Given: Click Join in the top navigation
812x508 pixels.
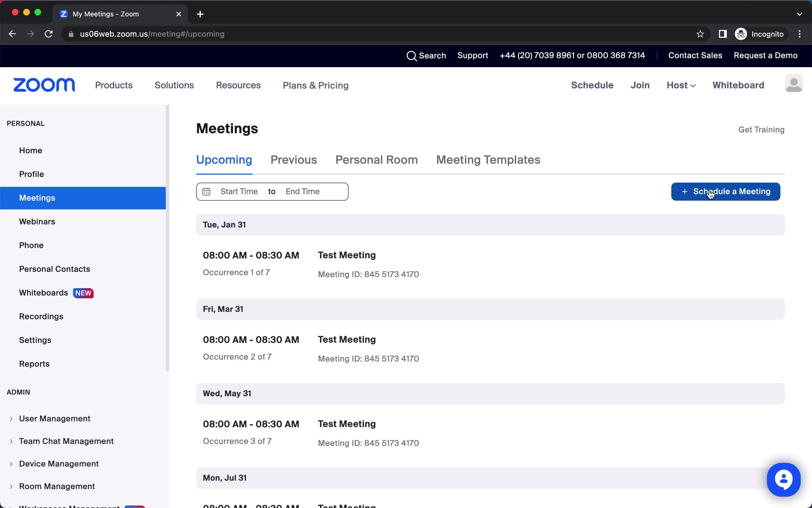Looking at the screenshot, I should click(640, 85).
